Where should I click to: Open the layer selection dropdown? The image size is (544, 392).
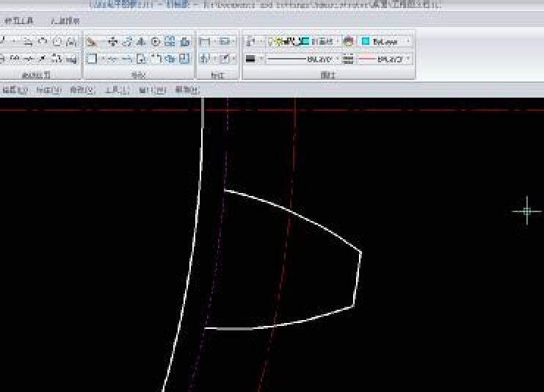pyautogui.click(x=302, y=42)
